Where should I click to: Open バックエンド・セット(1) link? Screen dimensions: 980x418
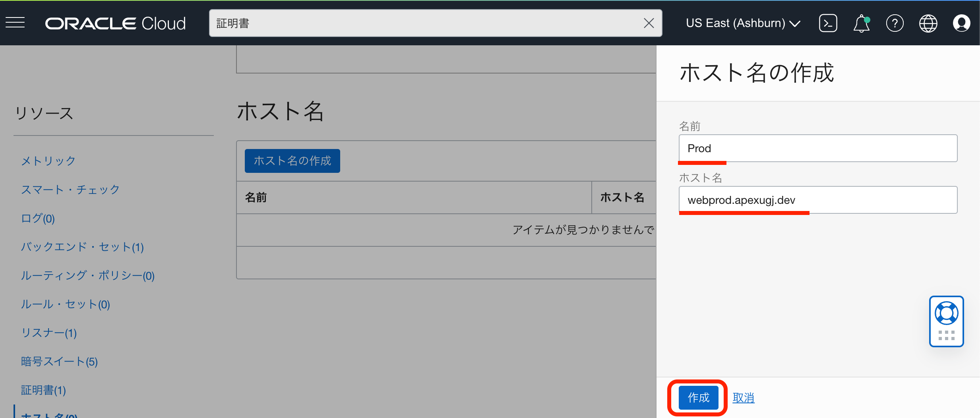82,247
